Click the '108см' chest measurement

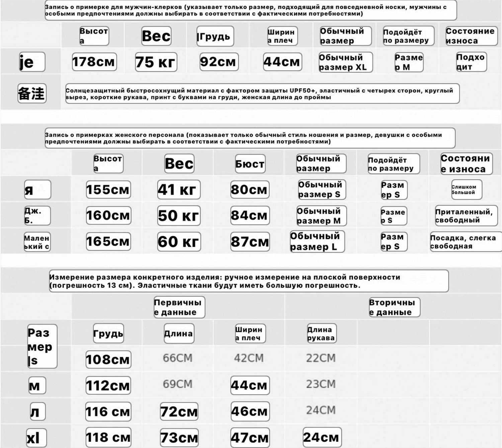[108, 360]
